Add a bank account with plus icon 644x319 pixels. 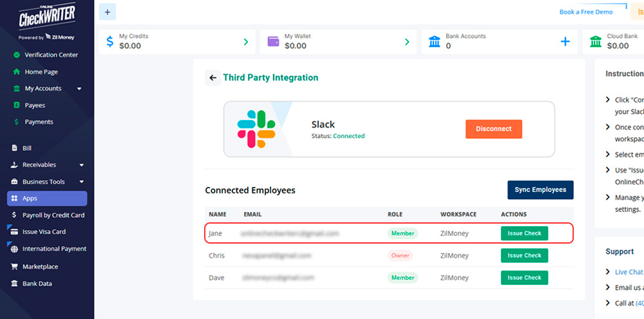(565, 42)
